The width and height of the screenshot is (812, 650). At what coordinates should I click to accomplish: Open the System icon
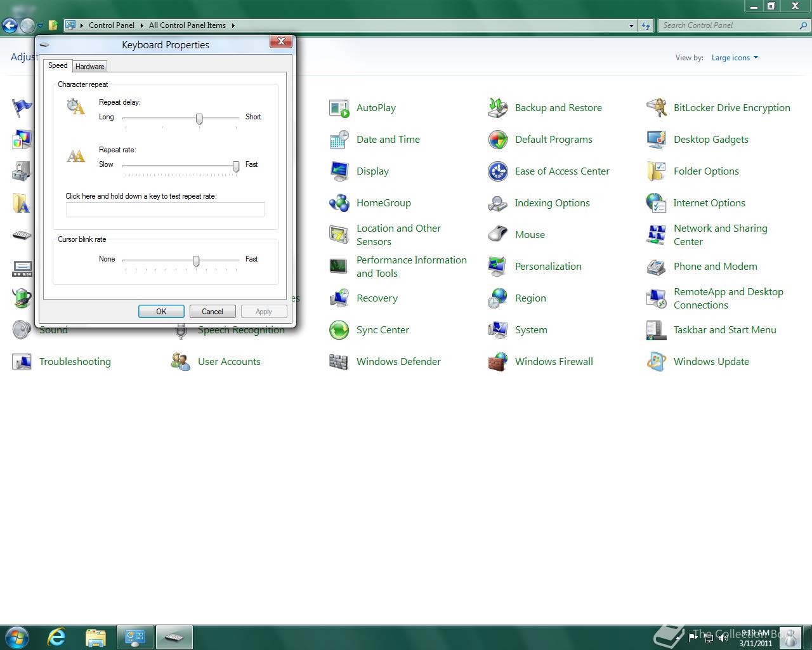click(498, 330)
